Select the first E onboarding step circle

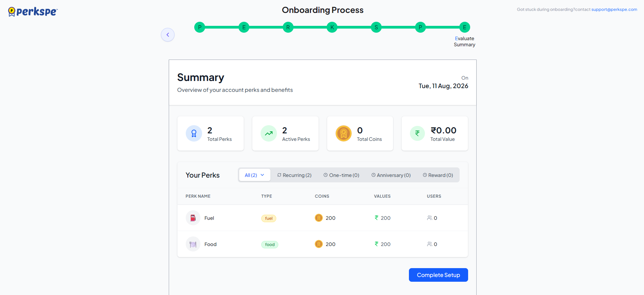tap(244, 27)
